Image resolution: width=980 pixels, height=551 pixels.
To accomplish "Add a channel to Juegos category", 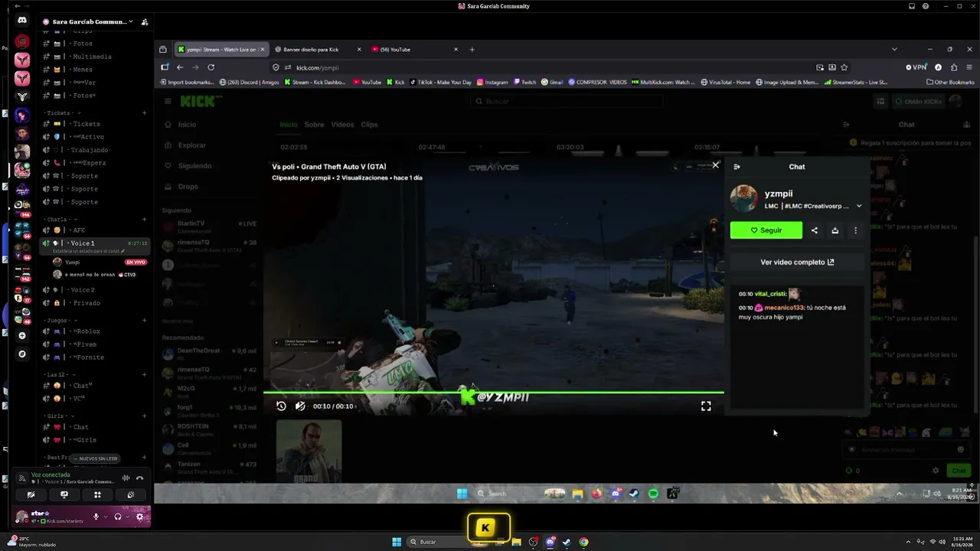I will [144, 321].
